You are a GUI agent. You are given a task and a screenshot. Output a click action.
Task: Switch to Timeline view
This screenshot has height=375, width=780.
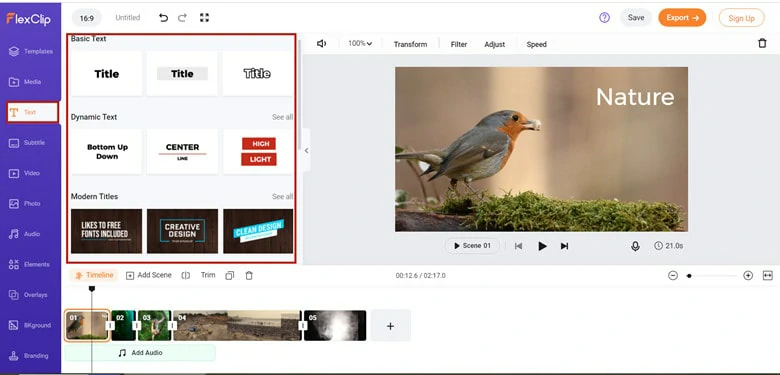pos(94,275)
